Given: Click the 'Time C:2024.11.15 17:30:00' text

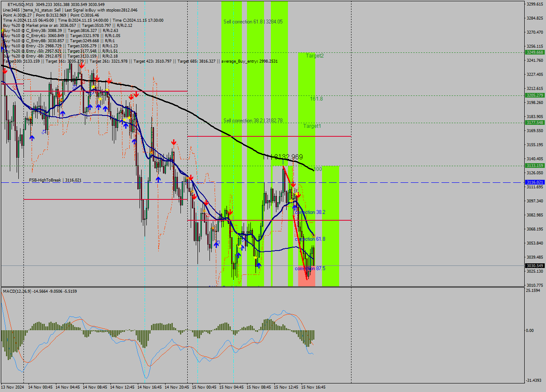Looking at the screenshot, I should coord(137,20).
